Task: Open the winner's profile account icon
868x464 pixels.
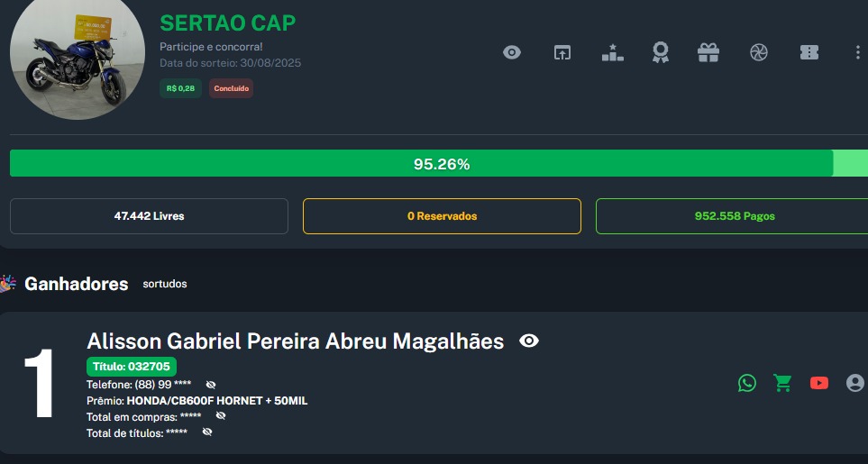Action: click(855, 383)
